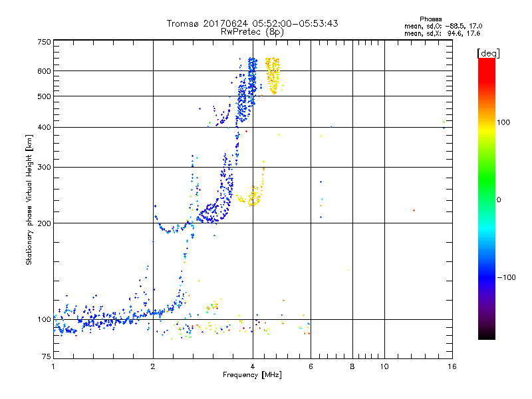Pick the red top of the colorbar
Viewport: 532px width, 399px height.
[x=486, y=62]
